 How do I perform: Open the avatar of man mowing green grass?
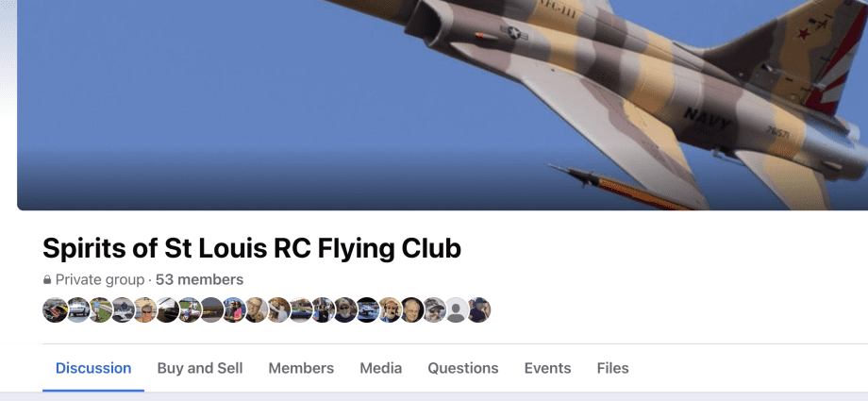pos(100,309)
